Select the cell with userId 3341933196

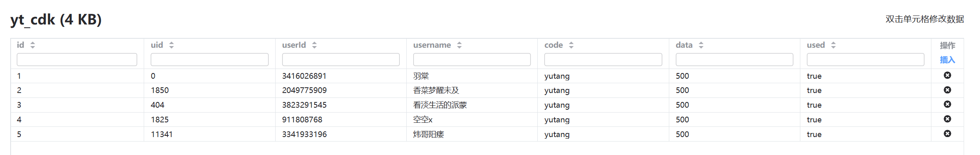click(341, 134)
